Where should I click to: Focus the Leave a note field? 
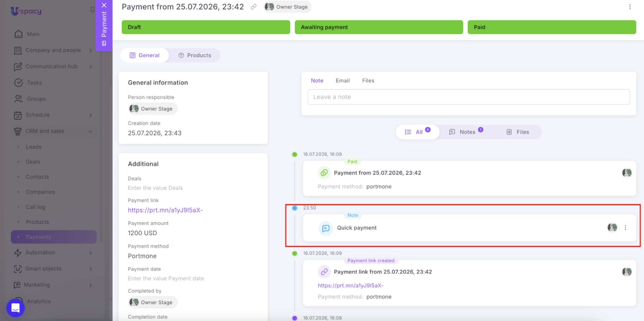click(x=469, y=97)
